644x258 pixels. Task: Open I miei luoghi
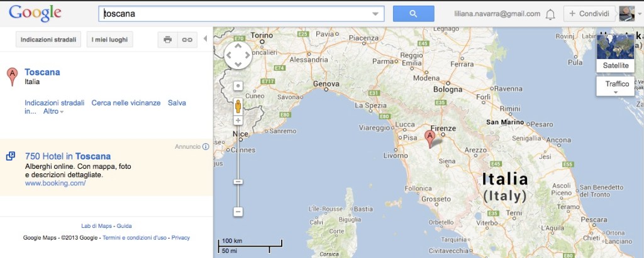pyautogui.click(x=109, y=40)
